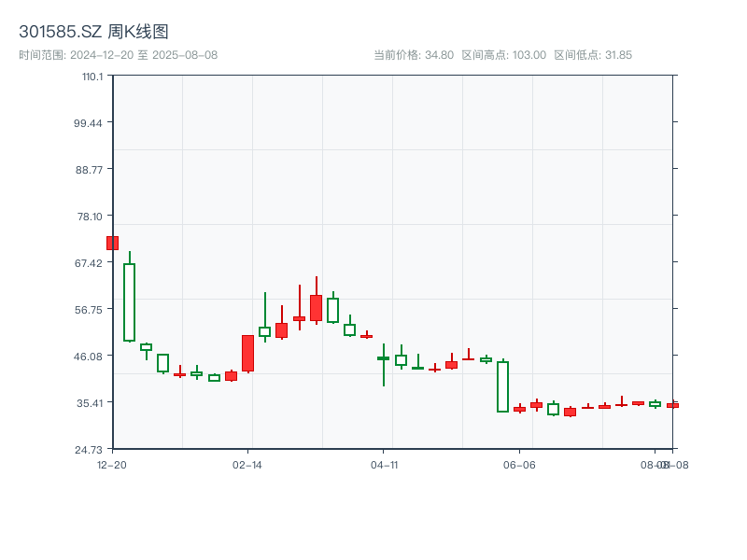The height and width of the screenshot is (560, 747).
Task: Select the large red candlestick at 02-14
Action: [x=247, y=354]
